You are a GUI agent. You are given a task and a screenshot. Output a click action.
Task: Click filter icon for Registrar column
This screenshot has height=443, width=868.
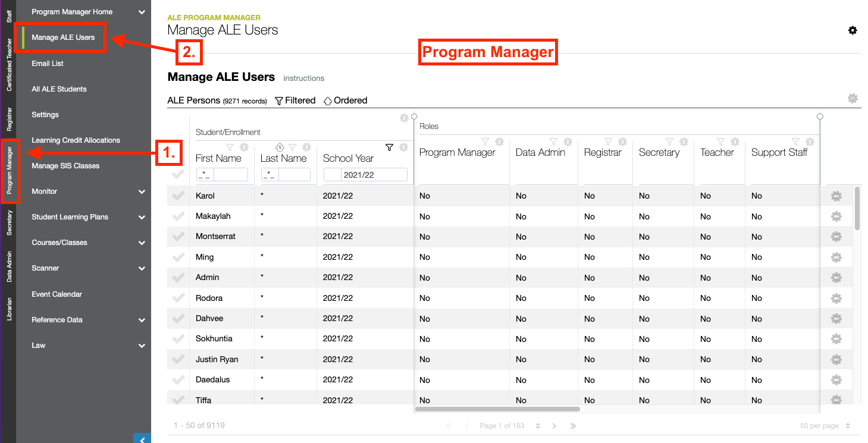pyautogui.click(x=608, y=142)
